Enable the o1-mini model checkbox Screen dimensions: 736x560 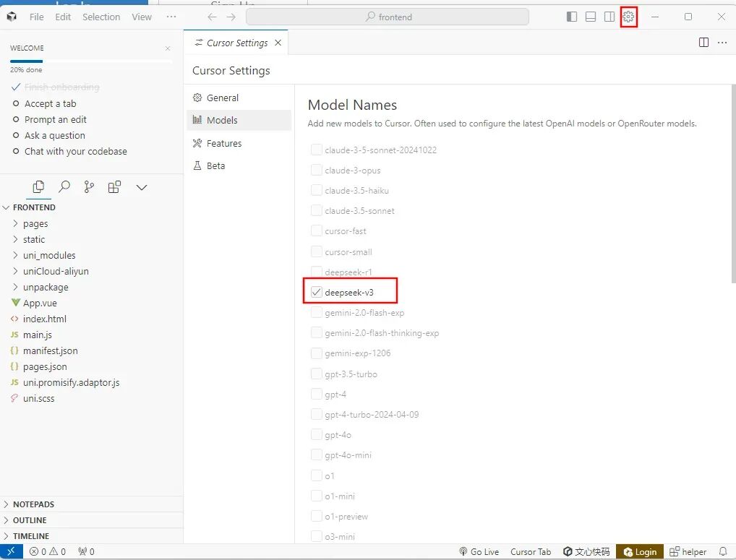317,496
